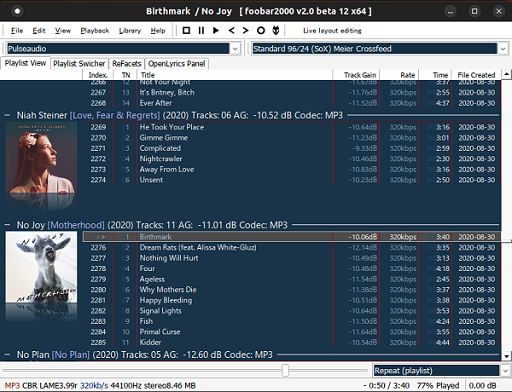512x392 pixels.
Task: Select track Dream Rats (feat. Alissa White-Gluz)
Action: 292,247
